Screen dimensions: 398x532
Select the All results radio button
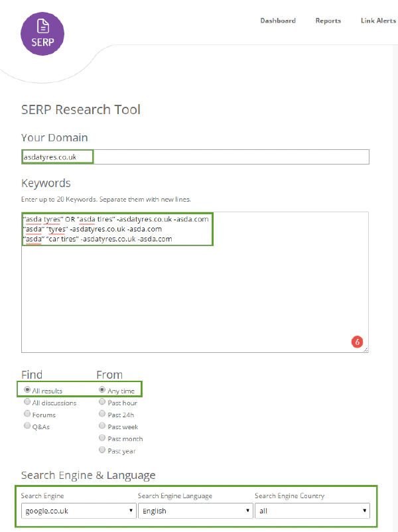click(x=27, y=390)
